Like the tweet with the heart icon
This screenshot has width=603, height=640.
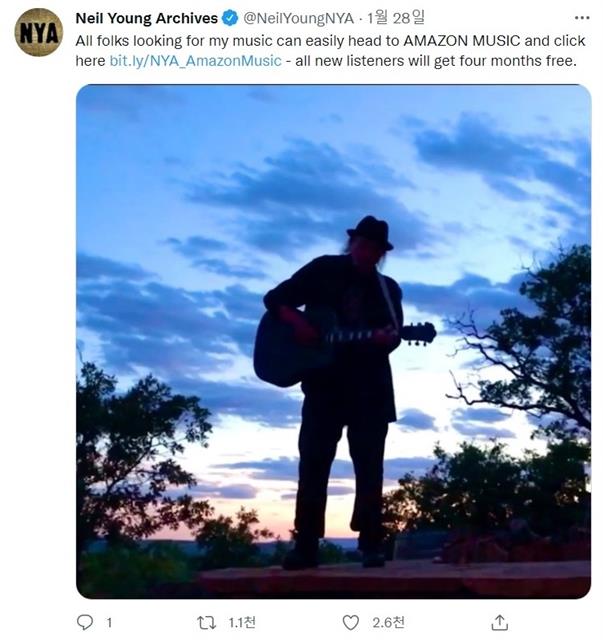[x=350, y=623]
